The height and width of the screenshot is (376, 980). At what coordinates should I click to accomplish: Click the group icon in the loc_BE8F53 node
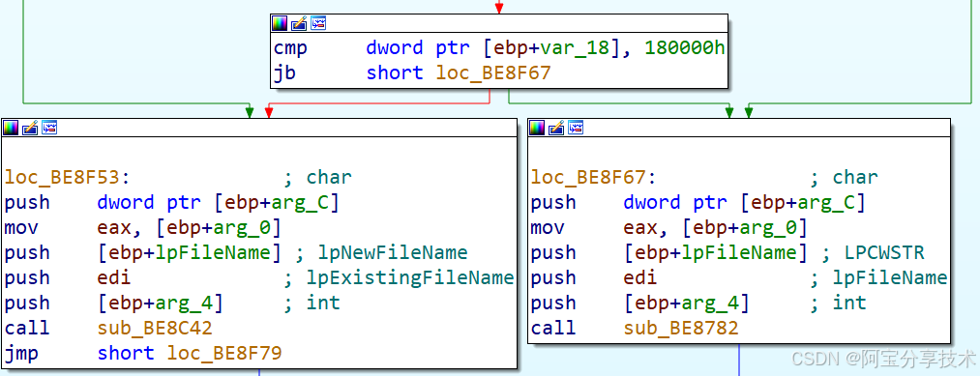pos(49,128)
